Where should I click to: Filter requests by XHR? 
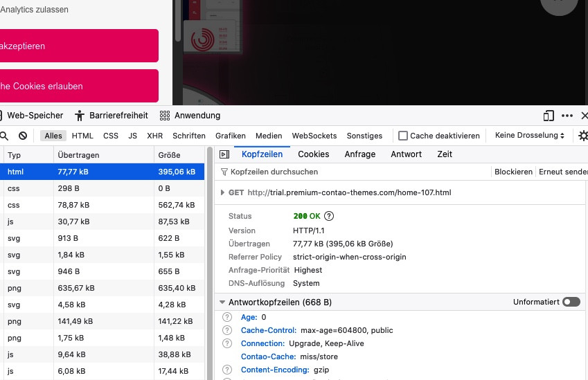154,136
